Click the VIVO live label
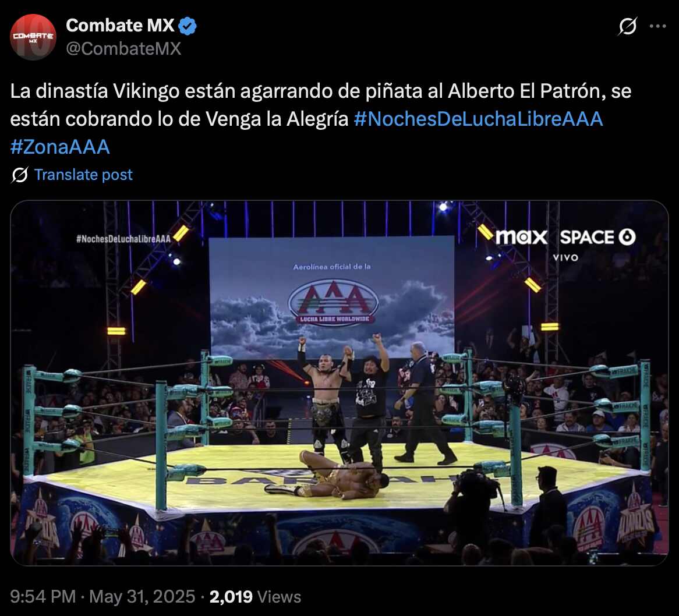The image size is (679, 616). [565, 257]
